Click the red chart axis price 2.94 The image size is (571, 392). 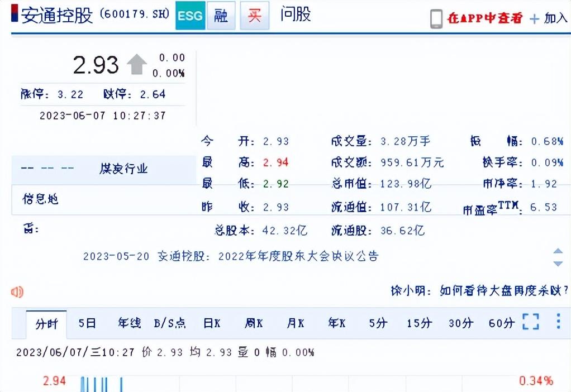point(54,381)
